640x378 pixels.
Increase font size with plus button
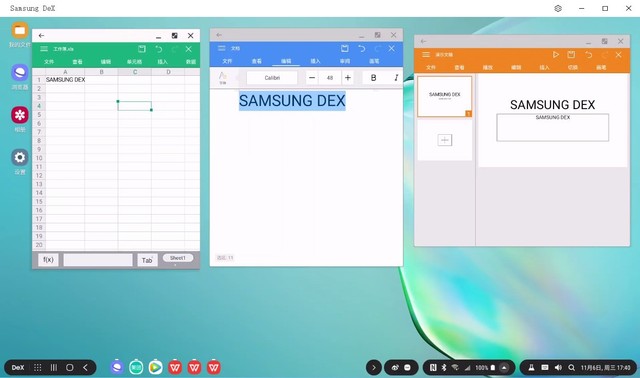(x=348, y=78)
